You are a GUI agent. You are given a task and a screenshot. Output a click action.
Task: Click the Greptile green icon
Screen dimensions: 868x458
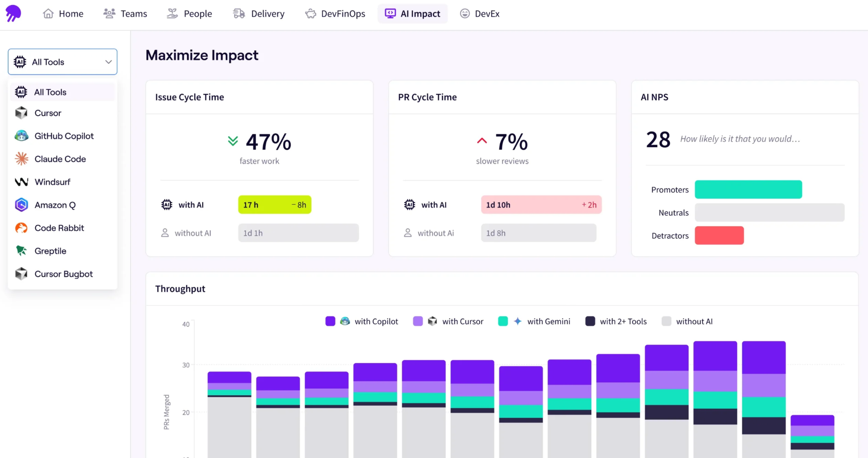click(22, 251)
